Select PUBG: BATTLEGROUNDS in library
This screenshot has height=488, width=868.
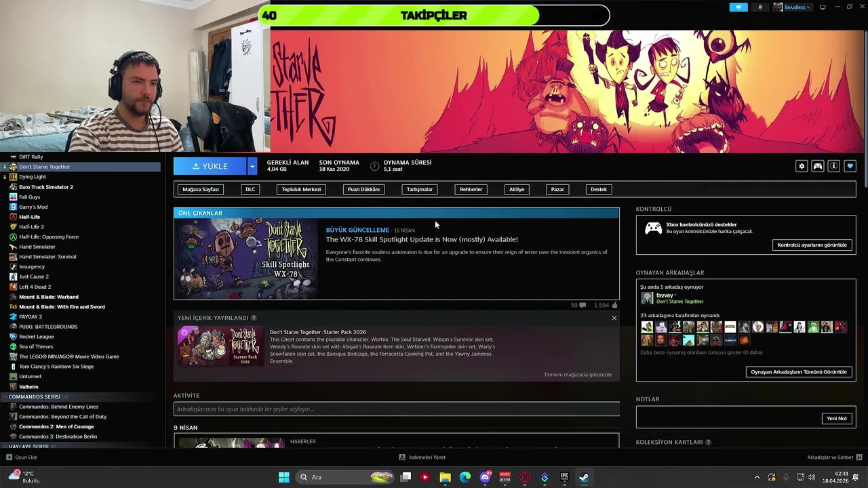(x=48, y=327)
